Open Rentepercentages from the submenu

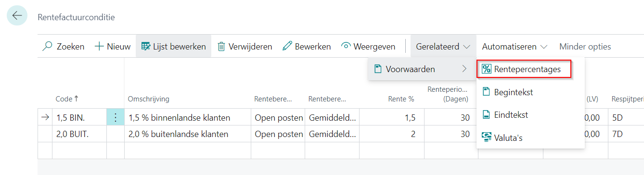pyautogui.click(x=524, y=69)
